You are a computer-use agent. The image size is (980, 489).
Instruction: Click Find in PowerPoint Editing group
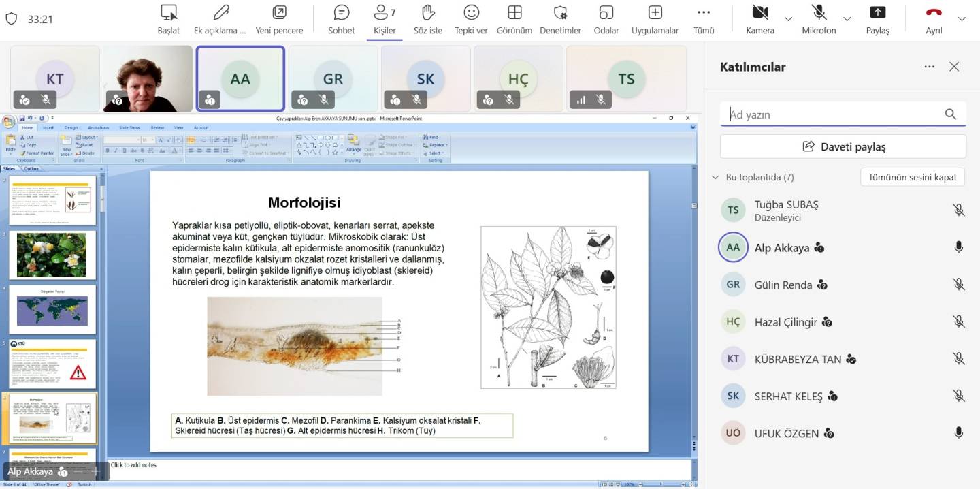click(431, 137)
